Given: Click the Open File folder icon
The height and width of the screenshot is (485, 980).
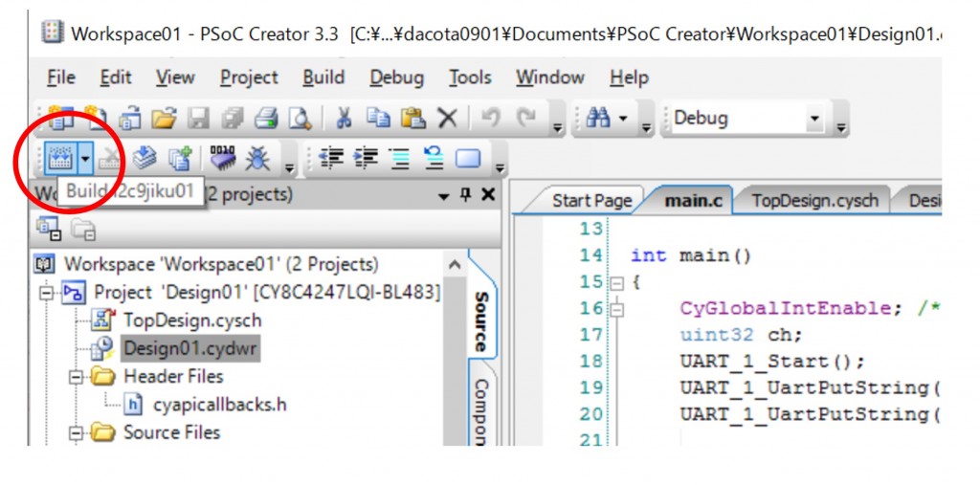Looking at the screenshot, I should point(164,118).
